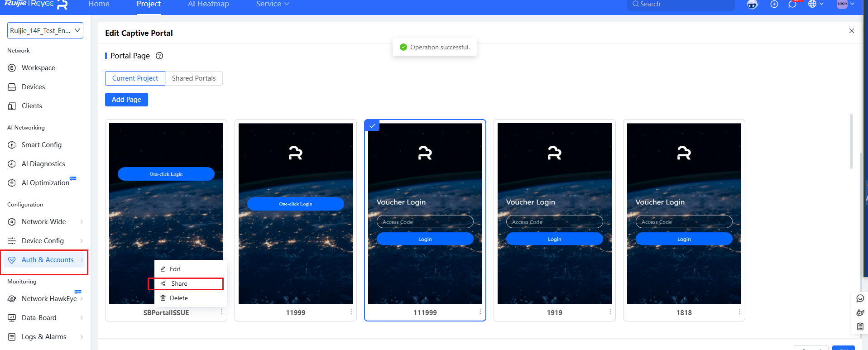Click the Device Config sliders icon
The width and height of the screenshot is (868, 350).
[x=12, y=241]
